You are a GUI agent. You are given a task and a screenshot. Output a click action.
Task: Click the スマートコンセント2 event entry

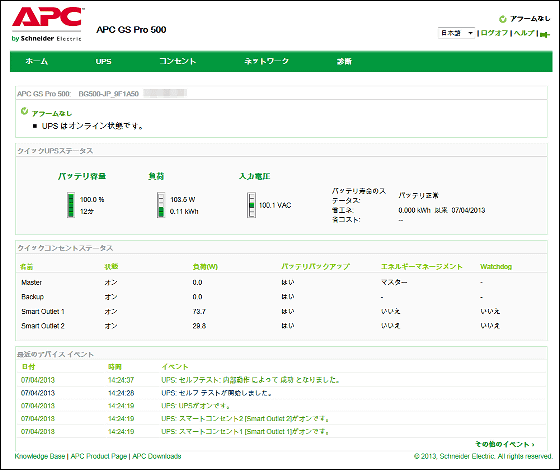[x=245, y=419]
